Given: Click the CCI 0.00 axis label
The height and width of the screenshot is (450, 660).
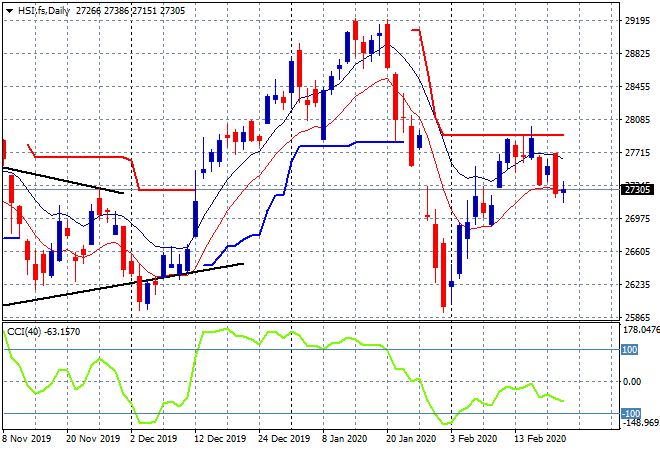Looking at the screenshot, I should click(632, 382).
